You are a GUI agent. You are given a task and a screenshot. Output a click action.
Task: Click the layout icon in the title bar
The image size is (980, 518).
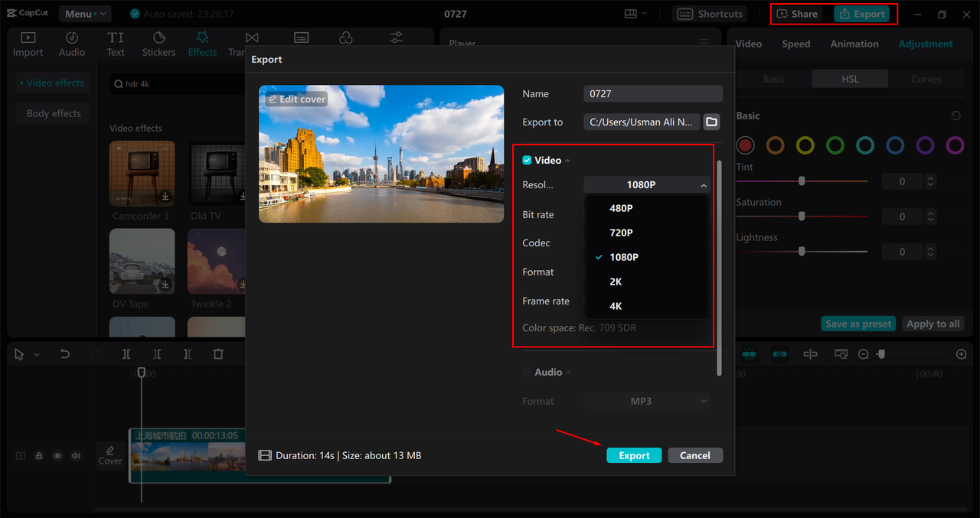point(631,14)
